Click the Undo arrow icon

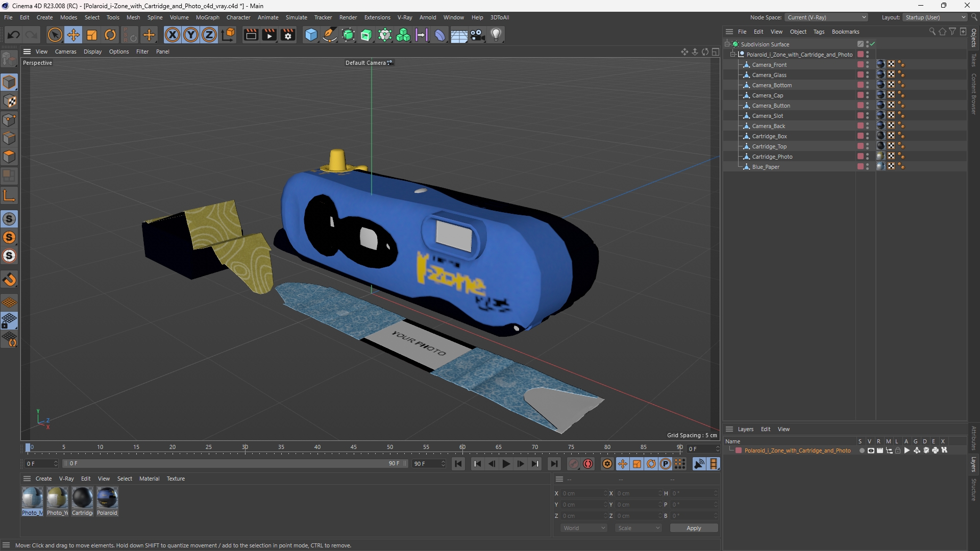[14, 35]
